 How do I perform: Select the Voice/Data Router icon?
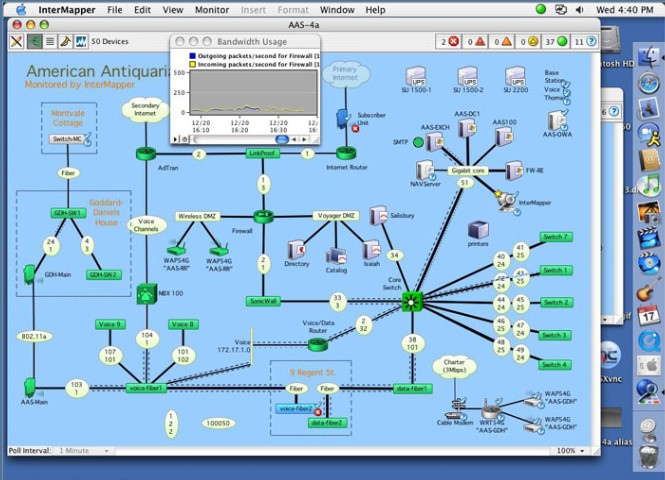(318, 344)
